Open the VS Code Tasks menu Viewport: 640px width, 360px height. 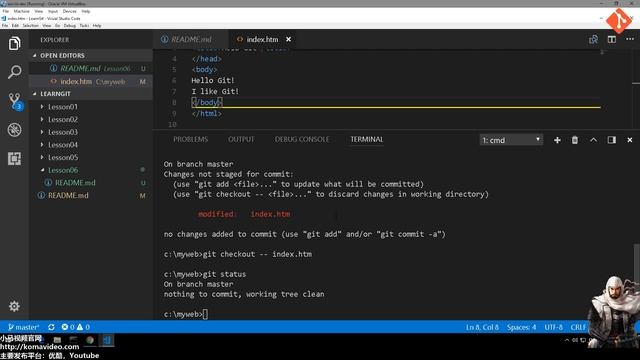pos(84,25)
